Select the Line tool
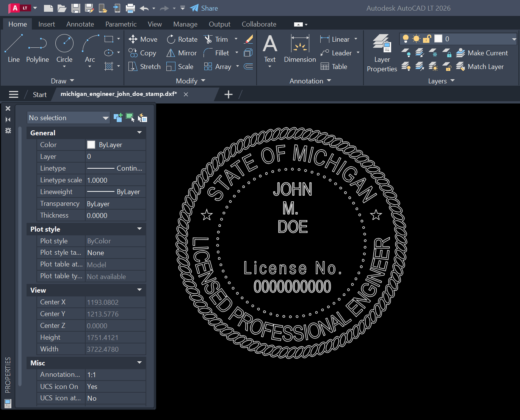Screen dimensions: 520x420 (14, 49)
